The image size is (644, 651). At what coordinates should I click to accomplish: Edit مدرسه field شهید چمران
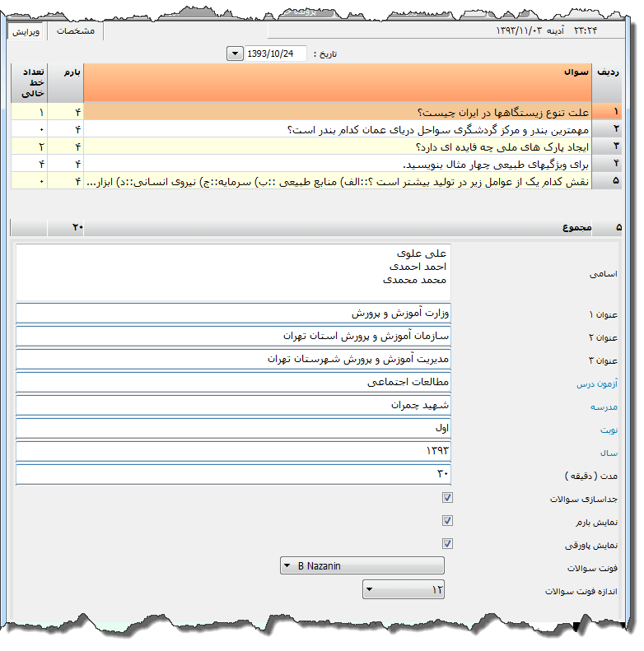point(233,405)
